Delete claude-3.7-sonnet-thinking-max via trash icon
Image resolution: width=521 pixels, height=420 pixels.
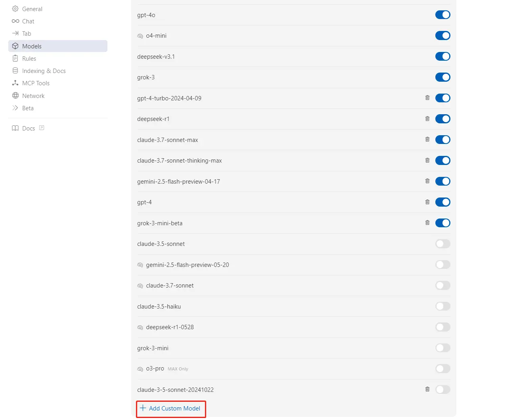(x=427, y=160)
